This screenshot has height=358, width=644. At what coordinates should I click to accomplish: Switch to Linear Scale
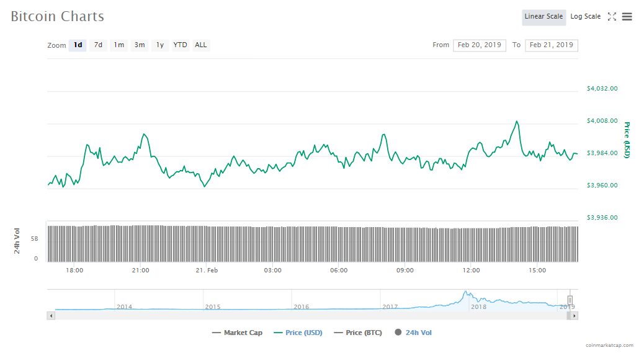tap(543, 17)
